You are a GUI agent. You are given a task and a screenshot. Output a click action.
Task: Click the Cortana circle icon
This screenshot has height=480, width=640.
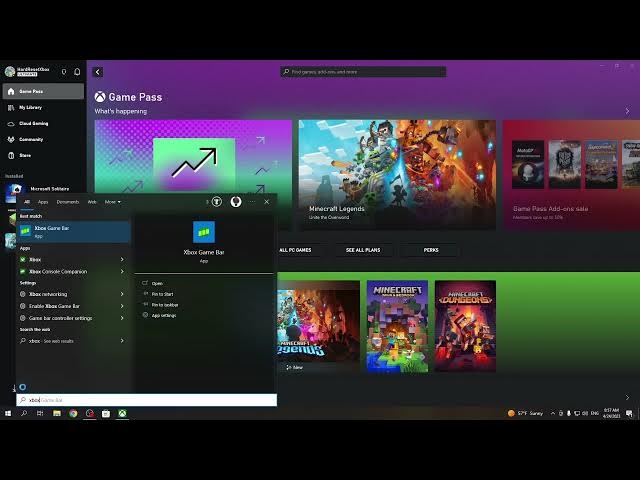point(22,387)
